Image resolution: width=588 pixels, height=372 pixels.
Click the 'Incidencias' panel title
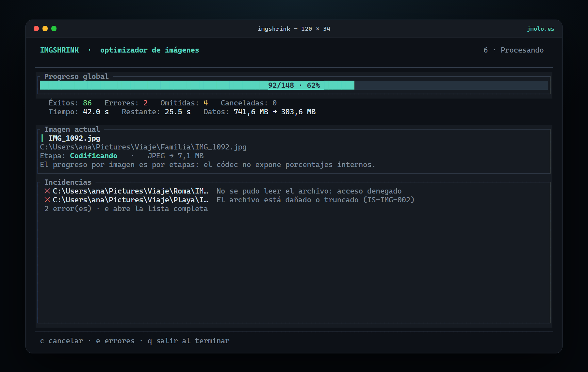click(x=68, y=182)
